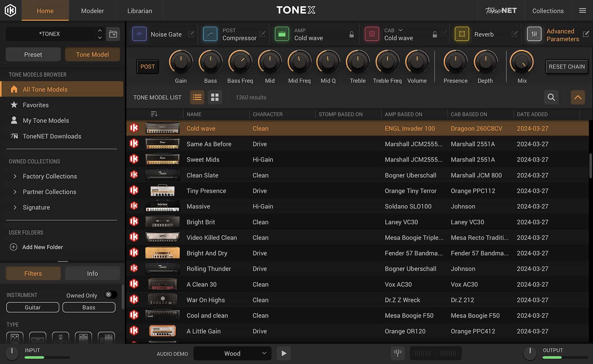Open the Wood audio demo dropdown
This screenshot has height=364, width=593.
tap(232, 353)
